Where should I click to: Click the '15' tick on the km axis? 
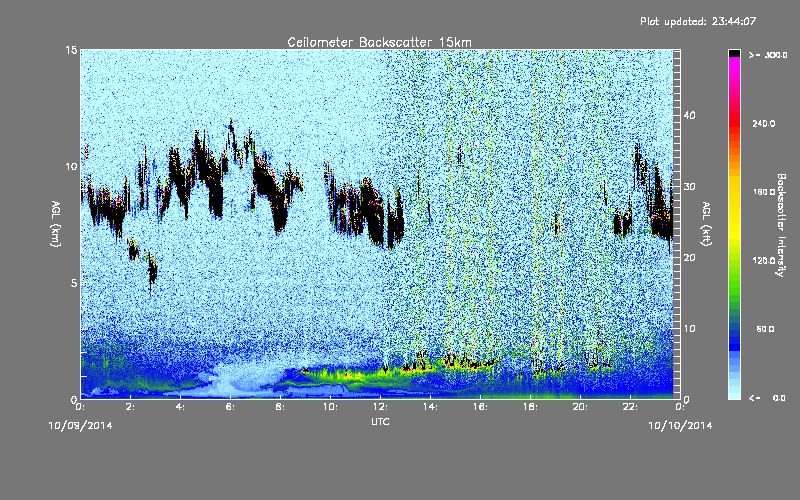tap(71, 50)
